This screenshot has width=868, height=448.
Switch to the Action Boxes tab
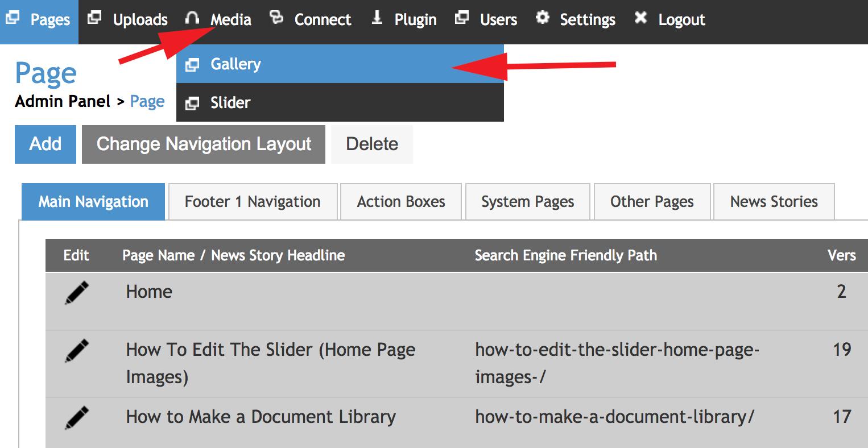point(401,202)
